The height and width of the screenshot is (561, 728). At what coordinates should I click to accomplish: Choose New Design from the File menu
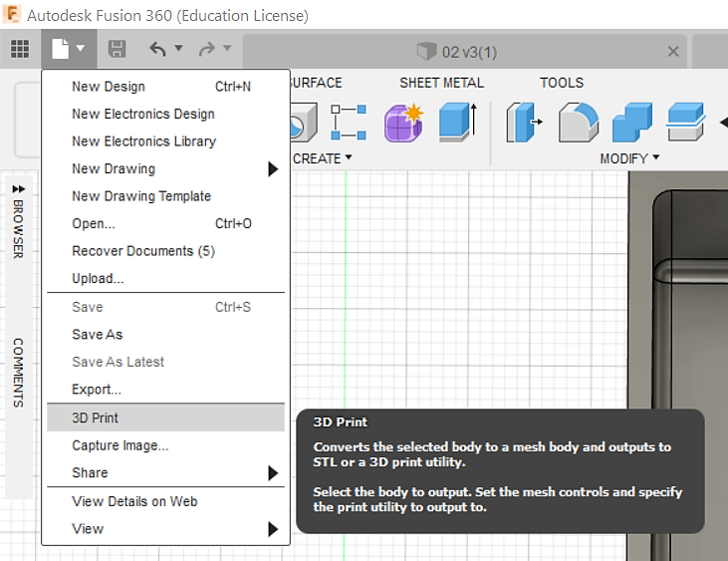(x=165, y=87)
